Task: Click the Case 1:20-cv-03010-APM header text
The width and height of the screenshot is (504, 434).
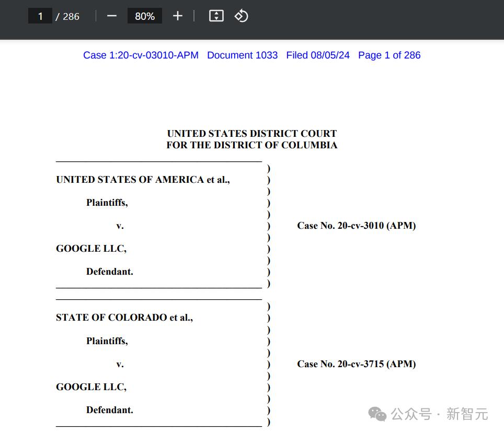Action: (x=141, y=55)
